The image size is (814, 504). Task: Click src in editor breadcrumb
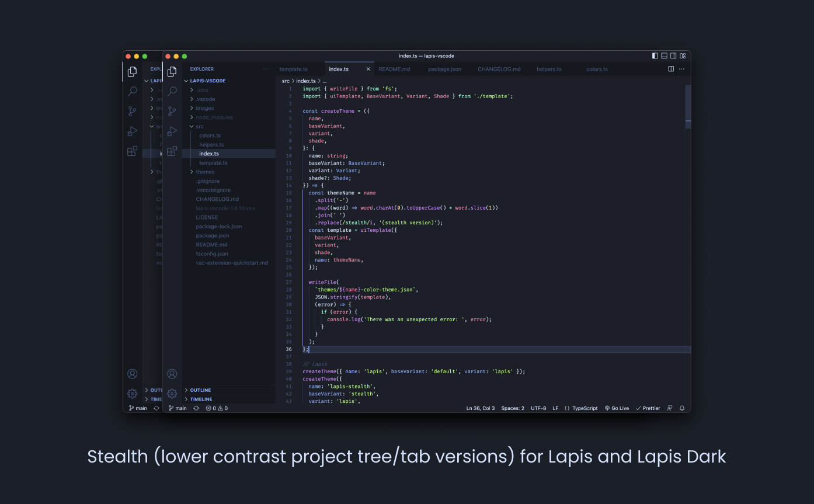(x=286, y=81)
